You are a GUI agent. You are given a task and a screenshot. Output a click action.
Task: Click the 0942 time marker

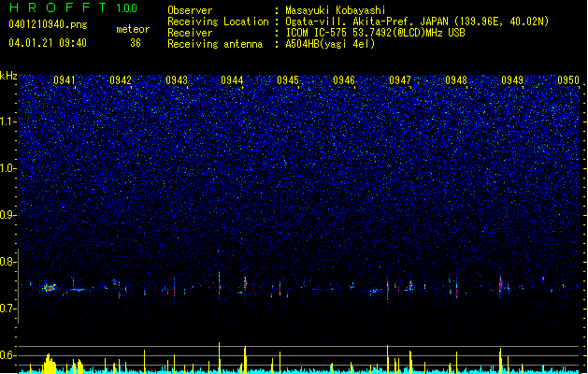click(x=121, y=79)
